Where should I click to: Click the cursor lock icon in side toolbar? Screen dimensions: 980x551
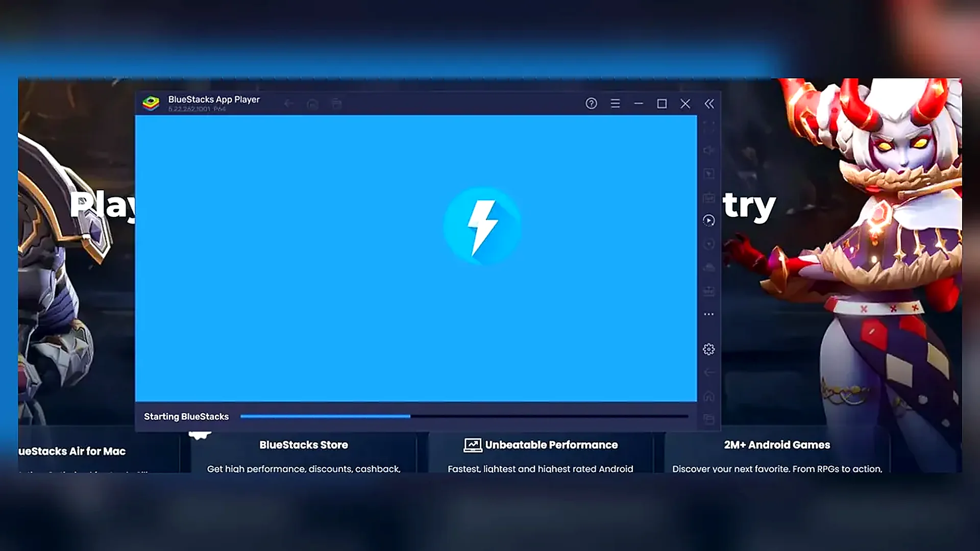[709, 174]
